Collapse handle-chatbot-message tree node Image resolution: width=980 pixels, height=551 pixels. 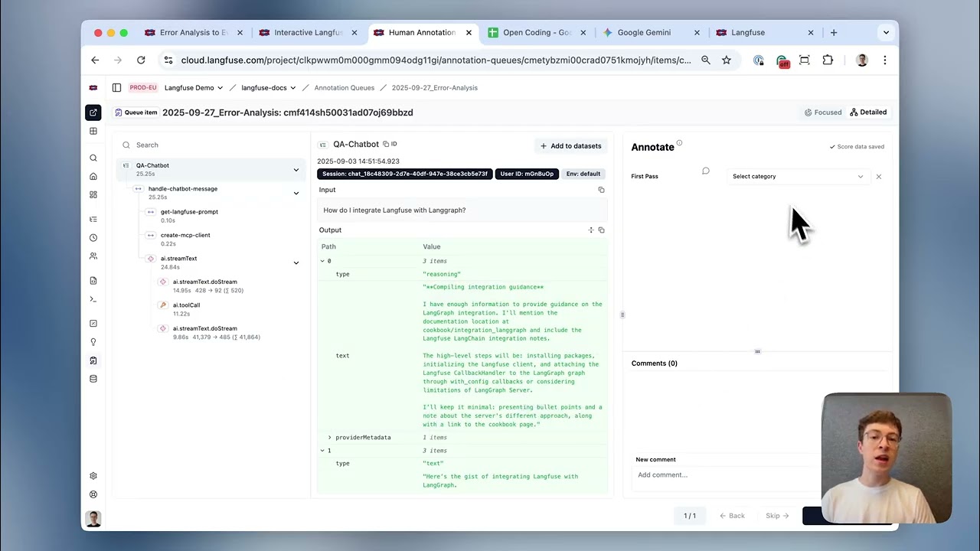[296, 193]
